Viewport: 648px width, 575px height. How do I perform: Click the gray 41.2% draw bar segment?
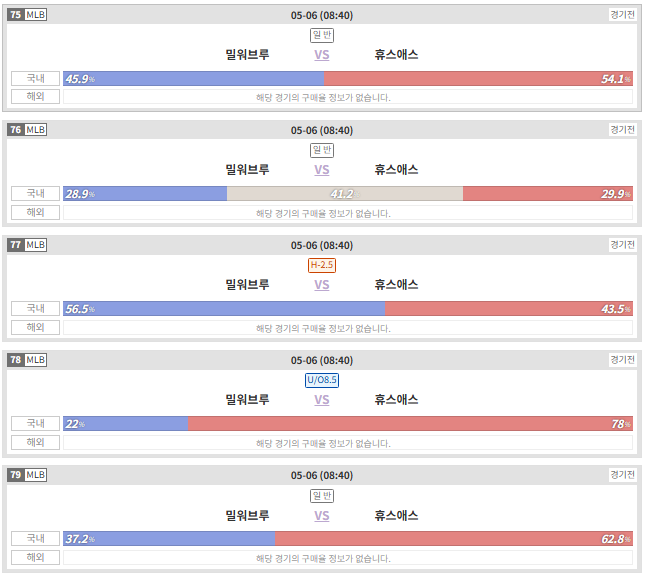click(x=345, y=193)
